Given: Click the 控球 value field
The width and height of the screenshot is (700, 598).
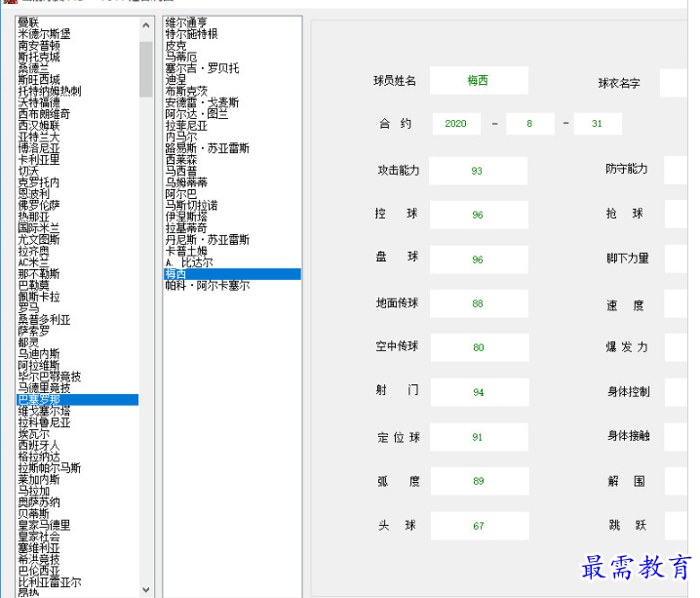Looking at the screenshot, I should point(479,215).
